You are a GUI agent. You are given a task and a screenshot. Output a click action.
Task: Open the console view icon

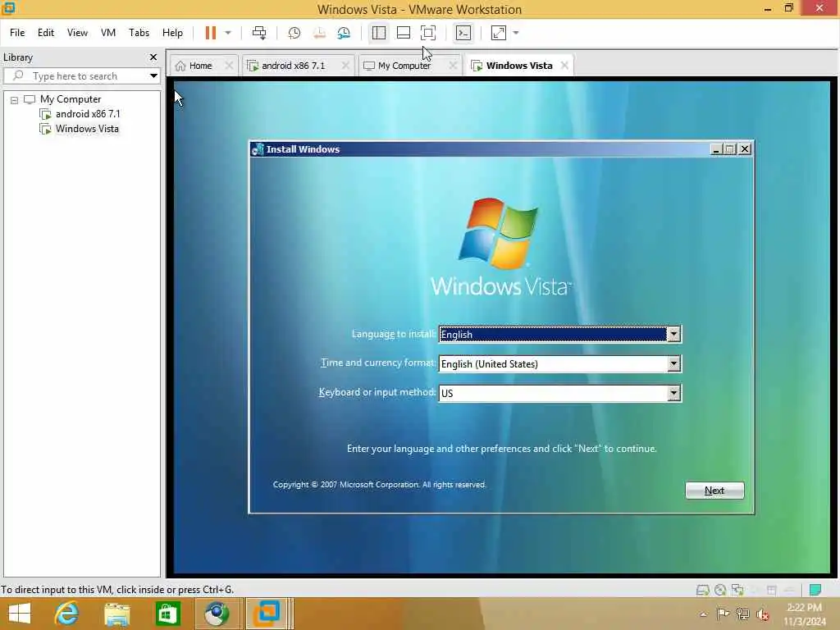(x=463, y=33)
